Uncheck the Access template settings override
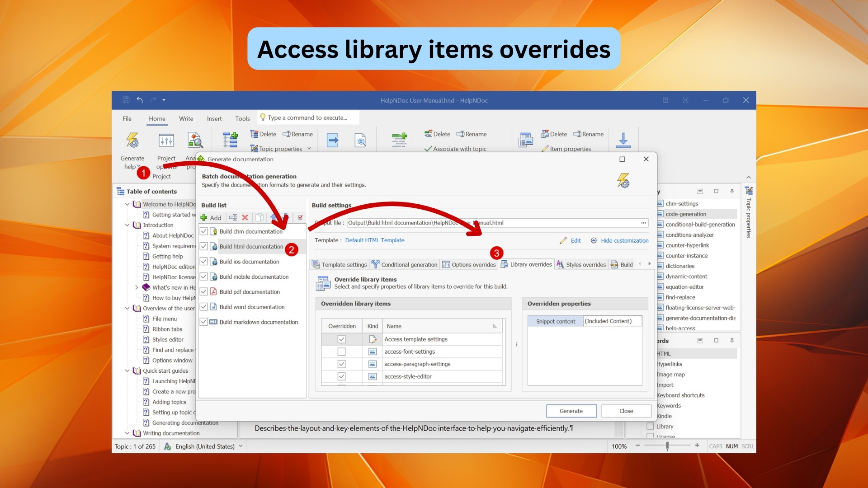The width and height of the screenshot is (868, 488). point(342,339)
